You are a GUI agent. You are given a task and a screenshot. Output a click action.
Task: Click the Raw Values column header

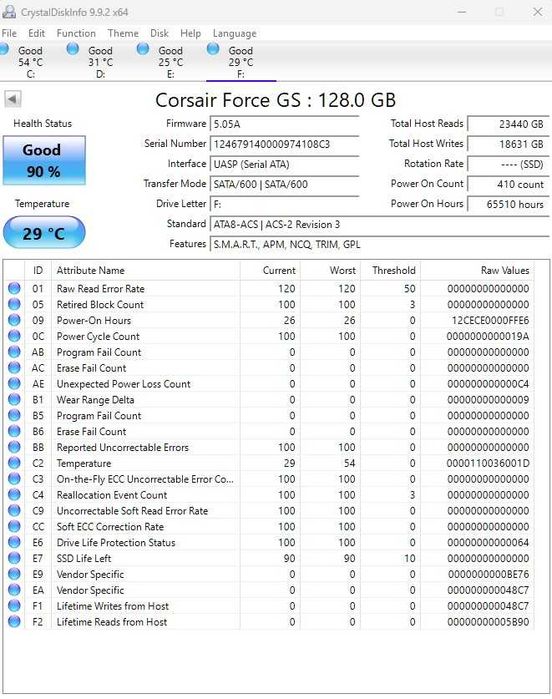coord(478,270)
